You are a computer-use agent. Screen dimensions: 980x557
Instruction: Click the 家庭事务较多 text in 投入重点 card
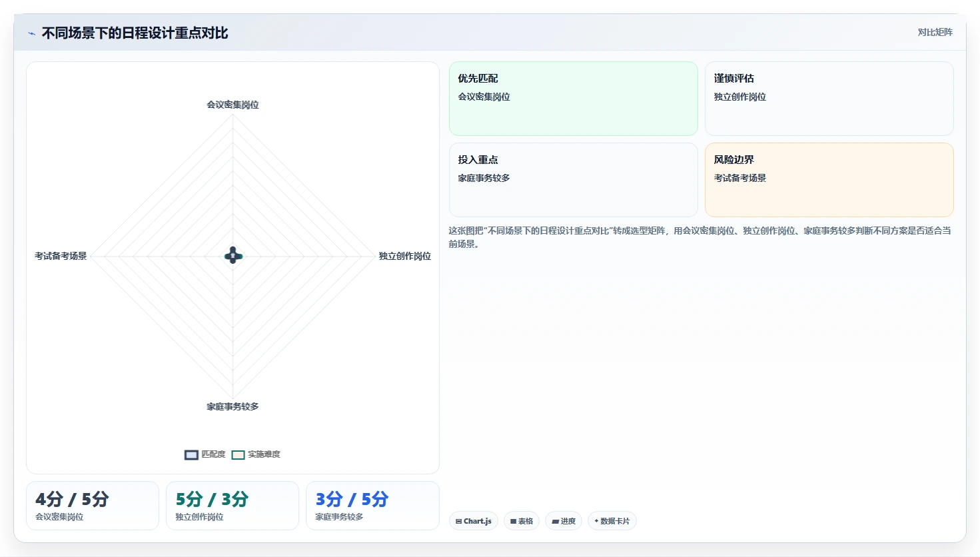[x=484, y=178]
